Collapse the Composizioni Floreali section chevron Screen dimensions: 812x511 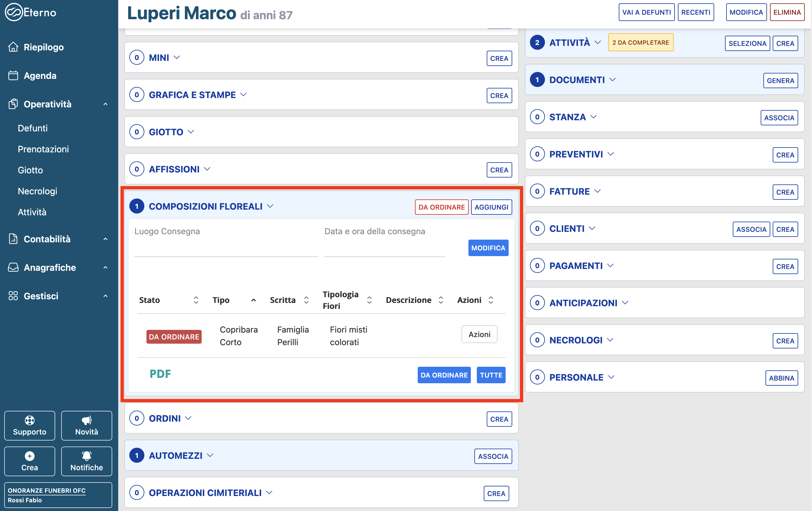click(270, 206)
